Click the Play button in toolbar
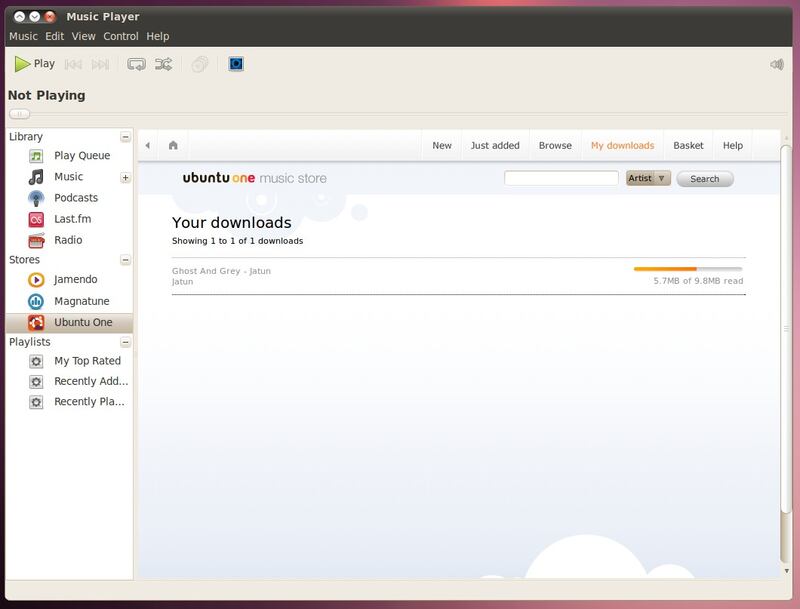 34,64
